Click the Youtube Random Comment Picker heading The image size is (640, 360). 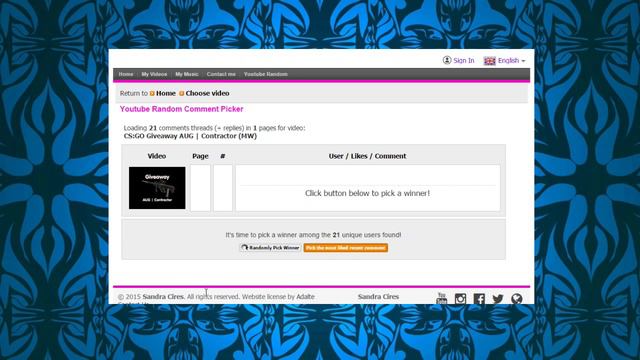tap(182, 109)
